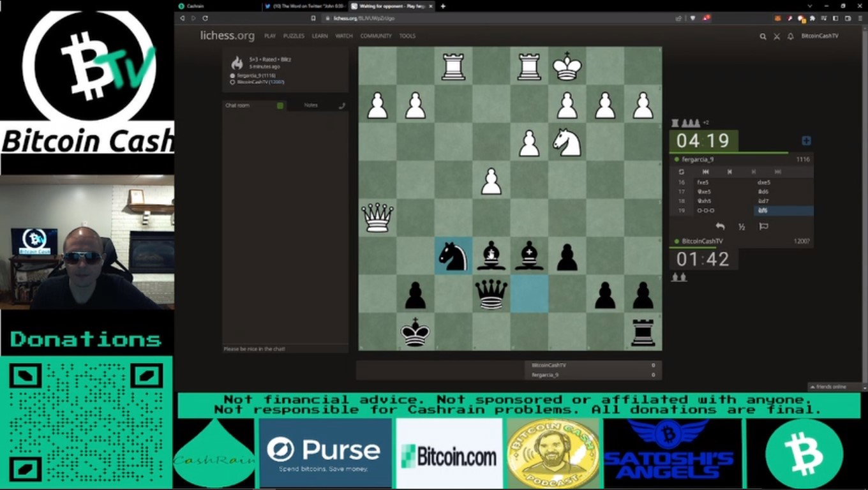Open the notifications bell icon
Screen dimensions: 868x490
coord(791,36)
